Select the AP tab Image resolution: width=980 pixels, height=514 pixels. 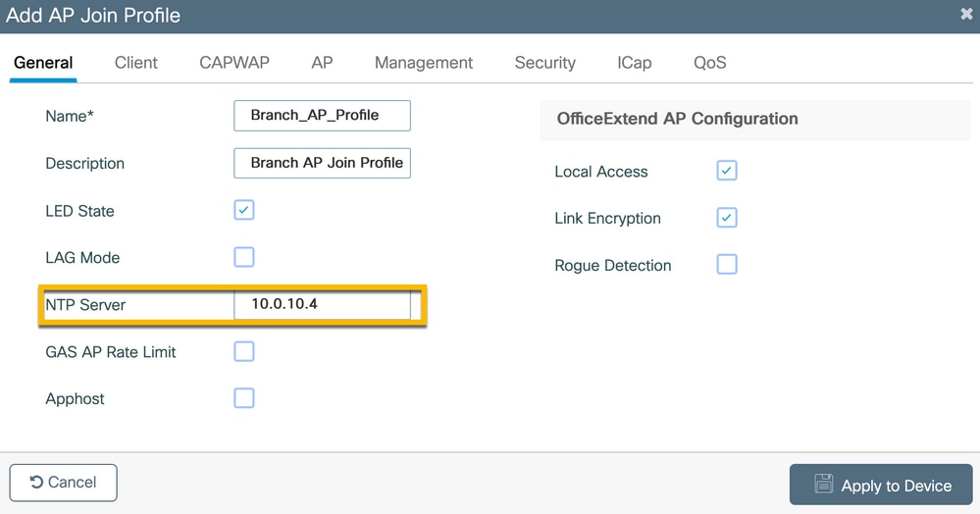point(322,63)
